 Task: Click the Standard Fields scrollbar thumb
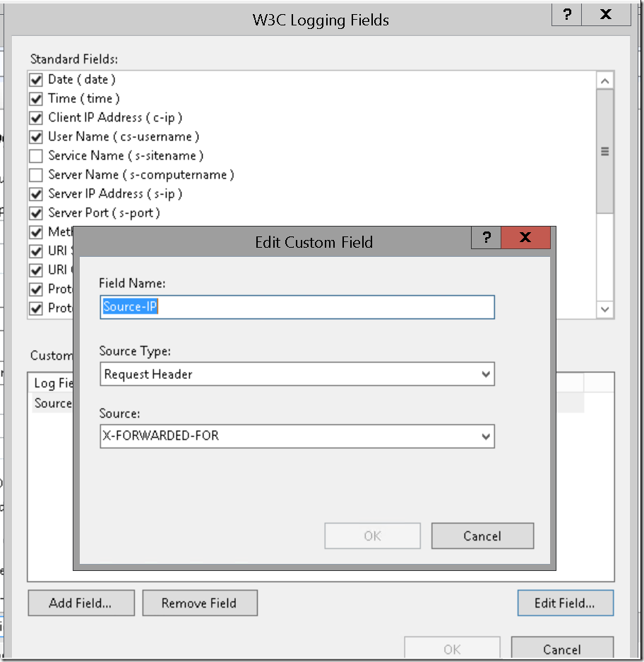click(x=604, y=151)
